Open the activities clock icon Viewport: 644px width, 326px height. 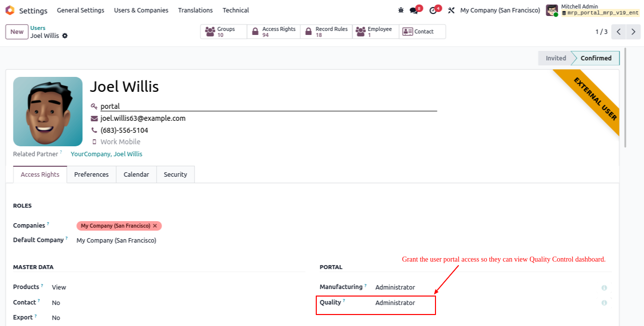432,10
